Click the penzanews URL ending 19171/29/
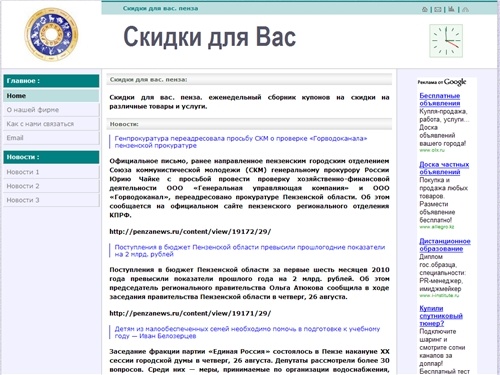500x375 pixels. [190, 313]
